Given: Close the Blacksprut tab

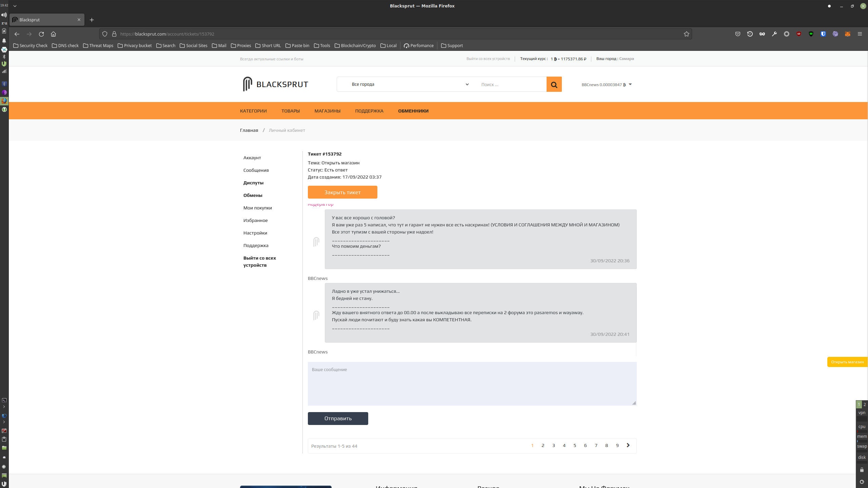Looking at the screenshot, I should point(79,20).
